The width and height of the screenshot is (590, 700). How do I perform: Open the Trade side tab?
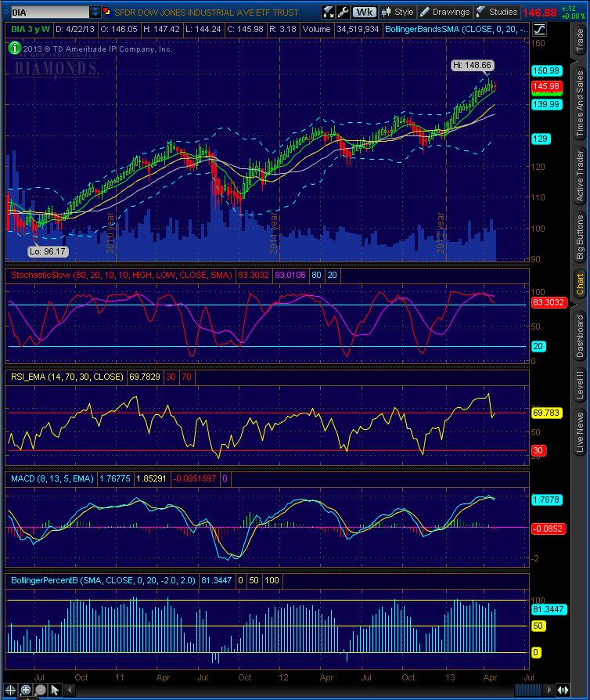tap(580, 39)
